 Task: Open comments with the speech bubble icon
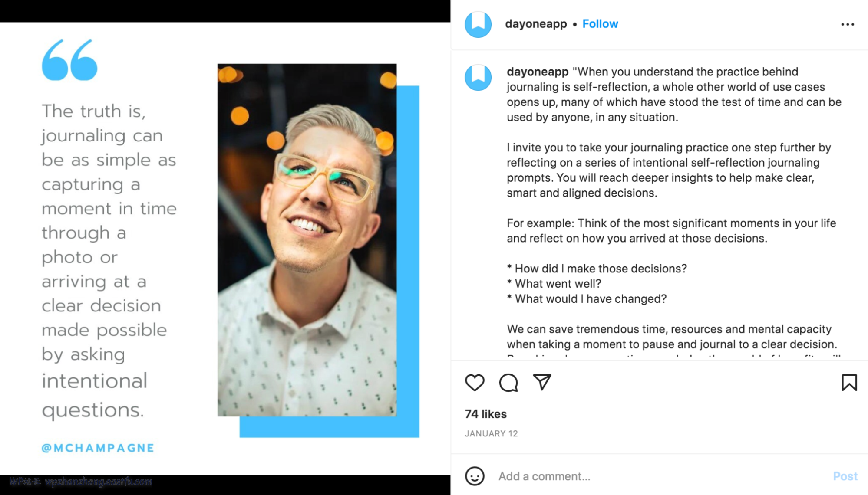click(508, 383)
